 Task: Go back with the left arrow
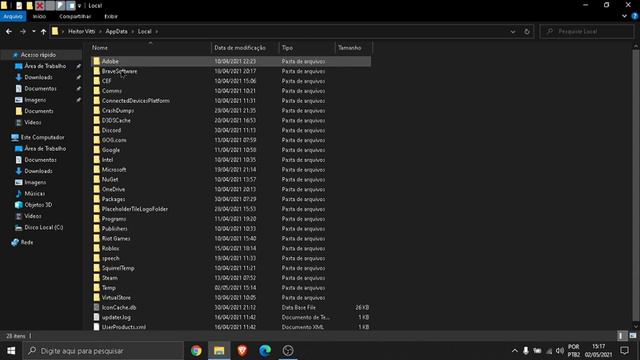click(x=9, y=31)
